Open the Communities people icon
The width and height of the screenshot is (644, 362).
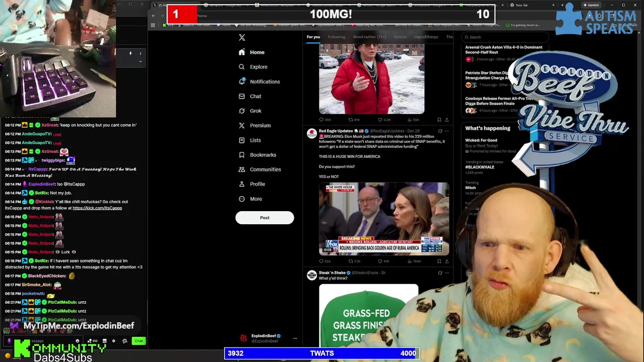click(x=242, y=169)
